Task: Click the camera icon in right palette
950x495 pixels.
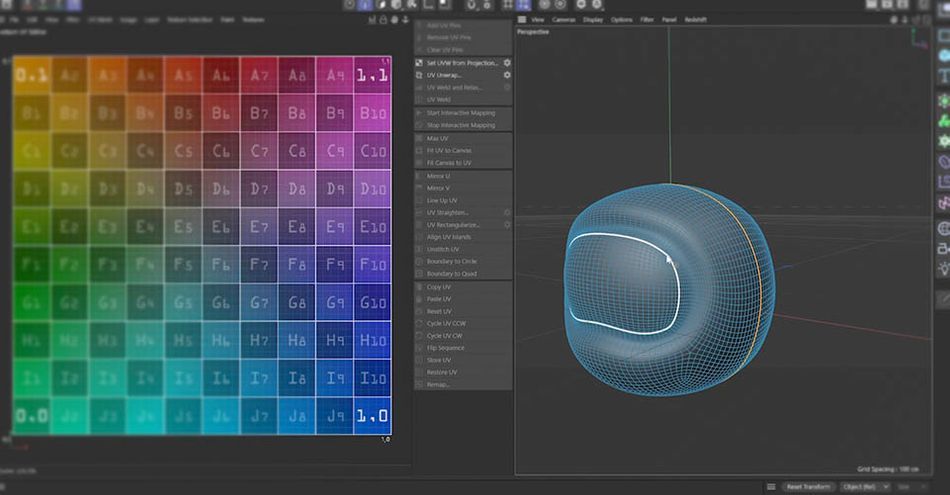Action: coord(944,248)
